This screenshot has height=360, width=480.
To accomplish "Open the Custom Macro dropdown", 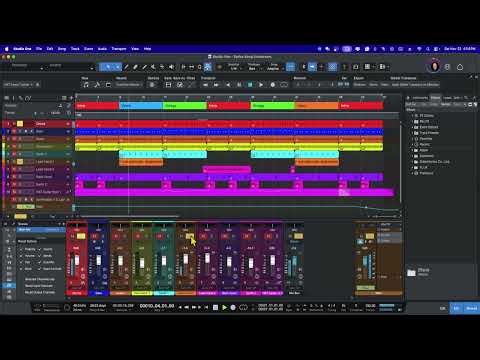I will point(129,85).
